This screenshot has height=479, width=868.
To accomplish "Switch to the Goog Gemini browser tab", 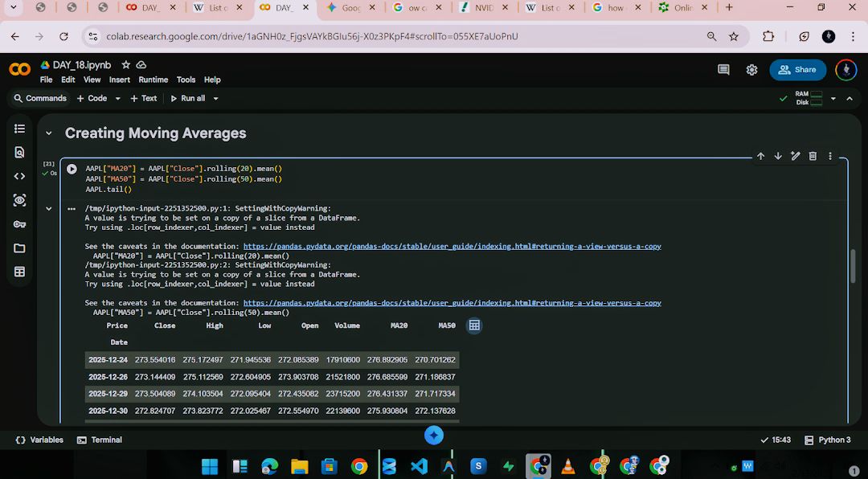I will click(x=351, y=8).
